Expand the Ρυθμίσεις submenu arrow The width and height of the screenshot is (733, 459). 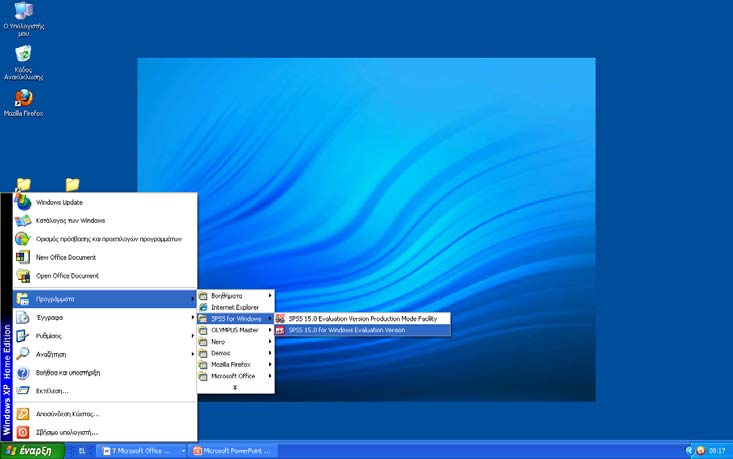point(192,336)
